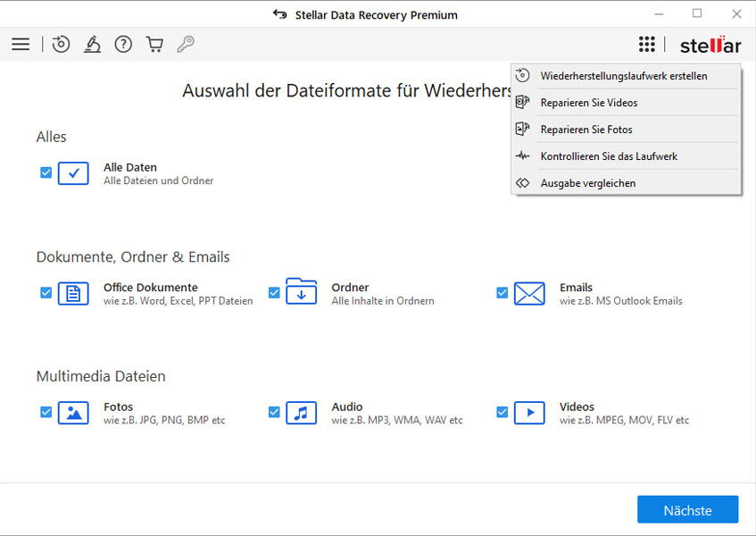Click the Fotos picture icon
Viewport: 756px width, 536px height.
[x=73, y=413]
